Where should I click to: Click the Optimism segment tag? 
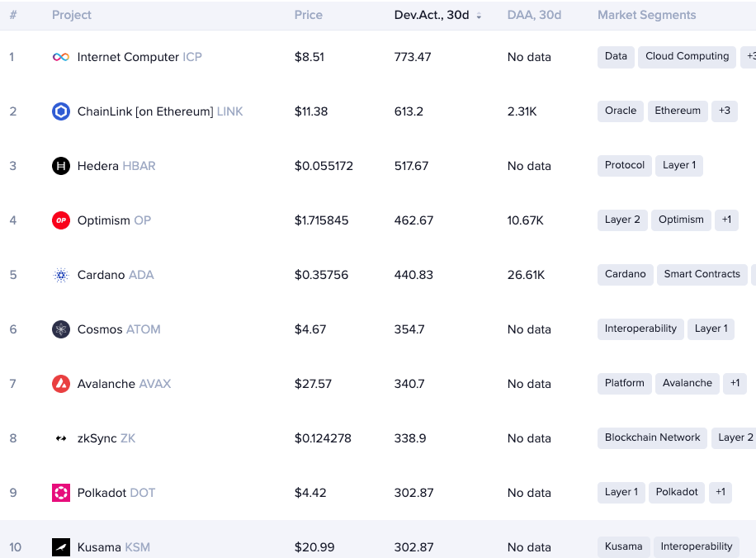(x=681, y=220)
